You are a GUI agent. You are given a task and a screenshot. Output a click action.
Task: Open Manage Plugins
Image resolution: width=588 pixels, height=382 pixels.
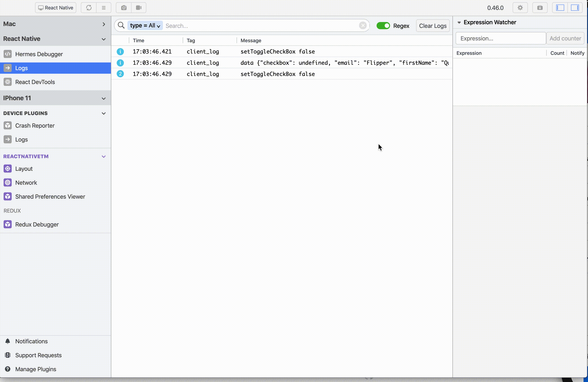(36, 369)
